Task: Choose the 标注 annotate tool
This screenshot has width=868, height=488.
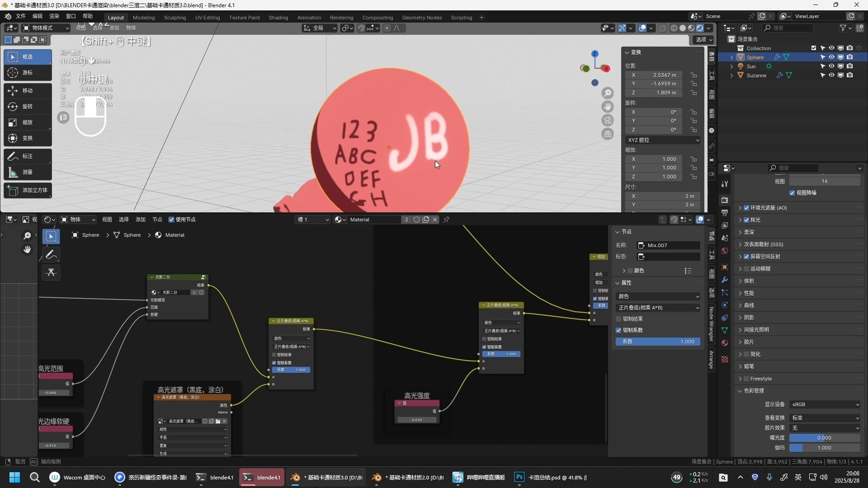Action: click(x=28, y=156)
